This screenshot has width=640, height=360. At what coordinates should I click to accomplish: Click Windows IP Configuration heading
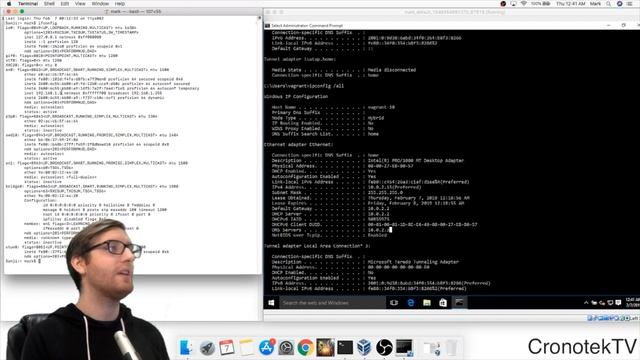pyautogui.click(x=296, y=97)
